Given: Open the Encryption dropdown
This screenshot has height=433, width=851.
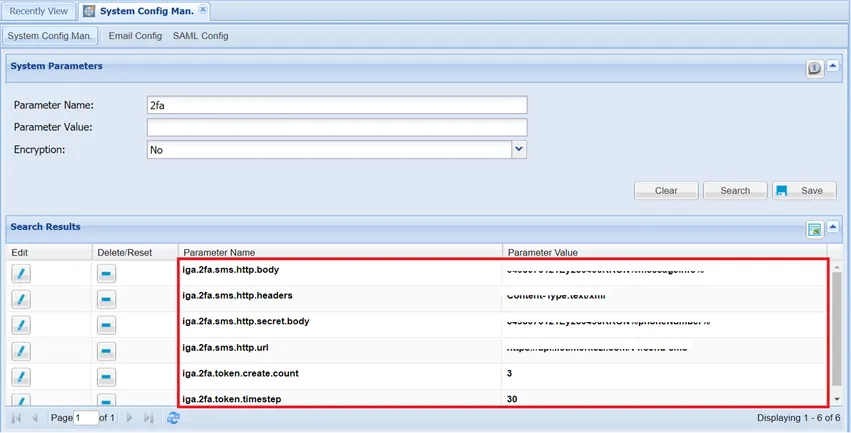Looking at the screenshot, I should 519,149.
